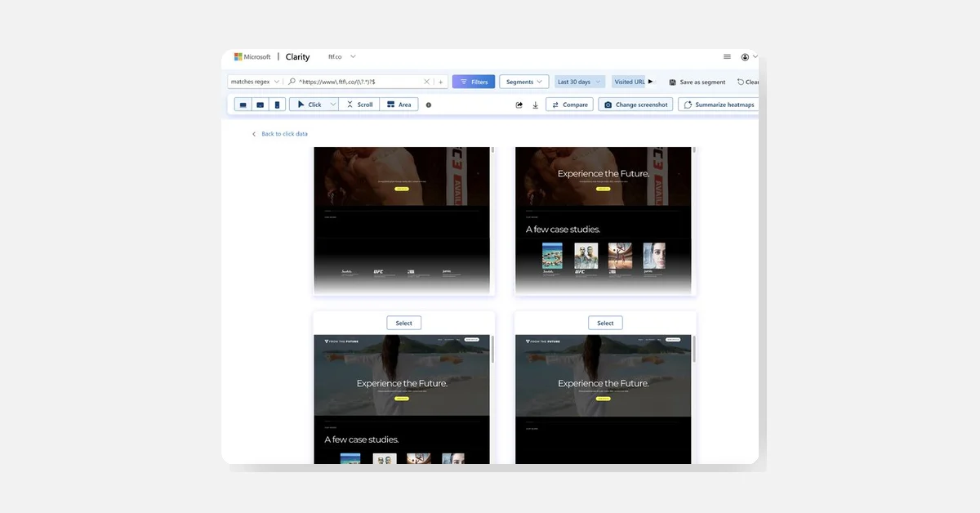Clear the URL regex search text
Viewport: 980px width, 513px height.
pyautogui.click(x=426, y=82)
